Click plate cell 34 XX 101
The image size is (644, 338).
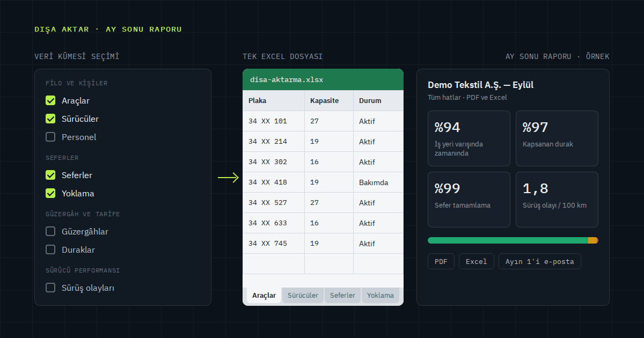pos(274,121)
